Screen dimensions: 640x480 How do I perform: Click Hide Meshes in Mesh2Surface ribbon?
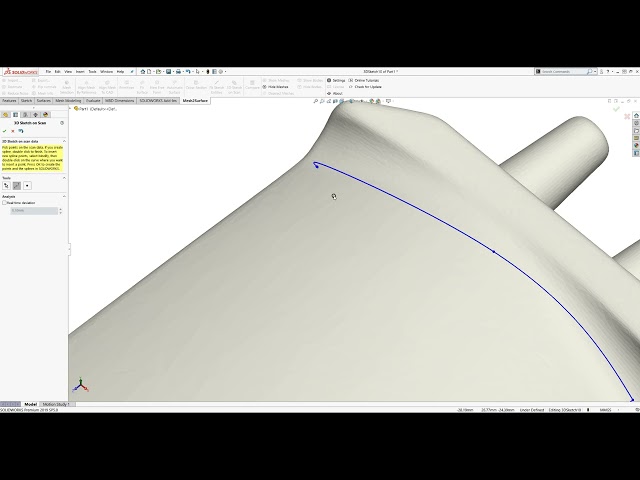[275, 87]
